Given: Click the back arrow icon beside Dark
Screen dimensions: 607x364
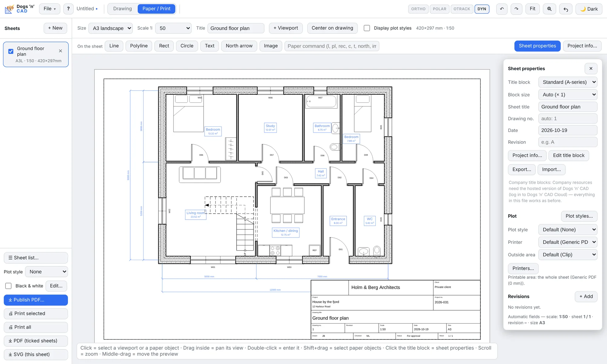Looking at the screenshot, I should (x=566, y=9).
